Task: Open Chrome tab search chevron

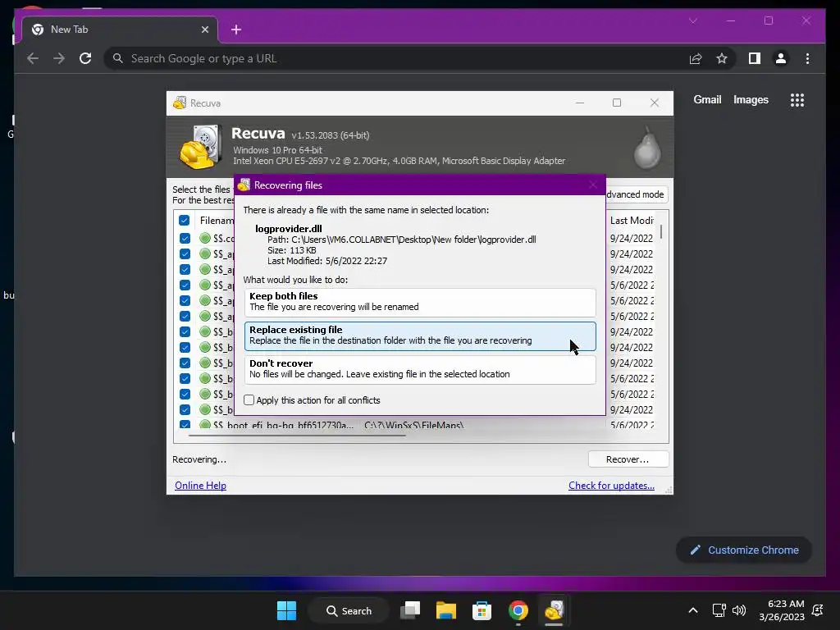Action: [x=692, y=21]
